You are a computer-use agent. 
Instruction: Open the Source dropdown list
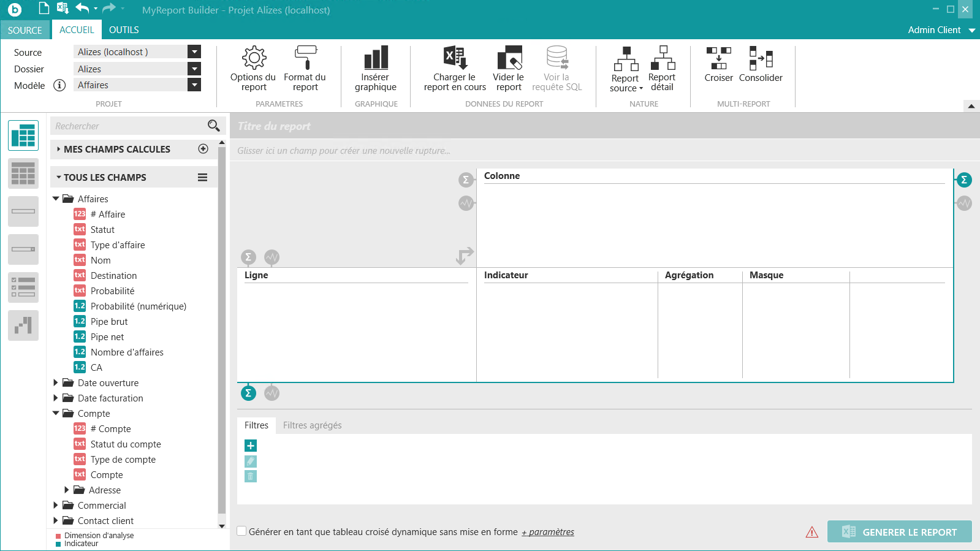tap(194, 52)
